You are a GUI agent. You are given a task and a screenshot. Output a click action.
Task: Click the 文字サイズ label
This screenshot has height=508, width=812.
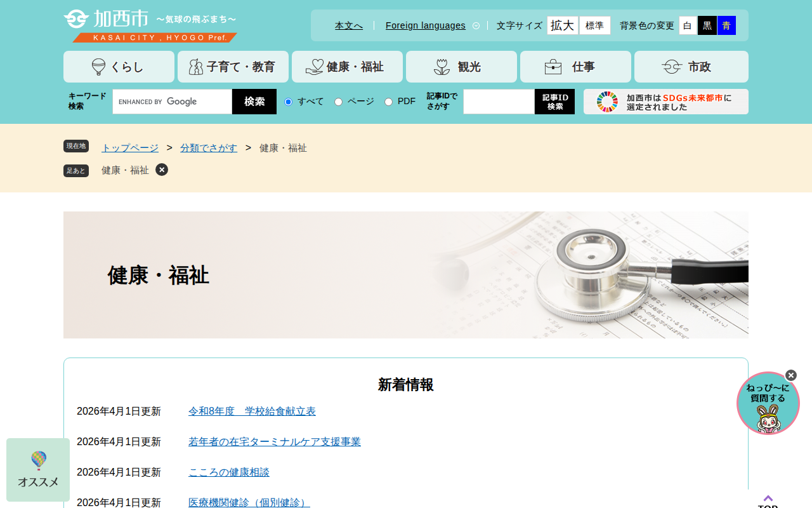coord(520,25)
